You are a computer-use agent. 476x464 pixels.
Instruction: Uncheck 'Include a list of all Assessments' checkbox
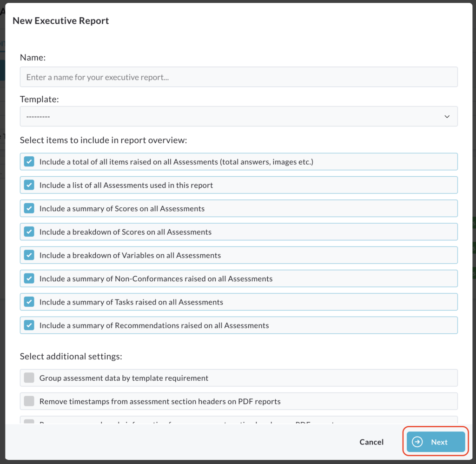pos(29,185)
